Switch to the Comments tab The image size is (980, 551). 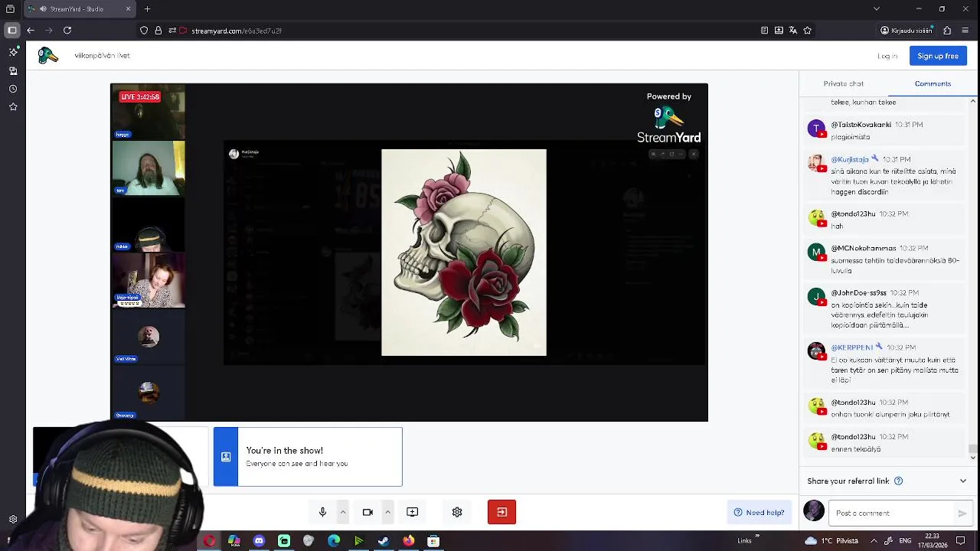pyautogui.click(x=933, y=83)
